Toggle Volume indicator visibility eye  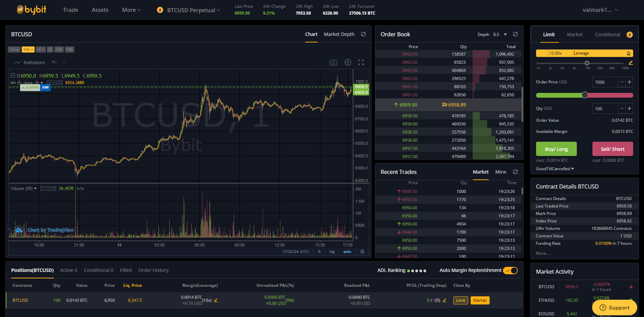[x=42, y=189]
